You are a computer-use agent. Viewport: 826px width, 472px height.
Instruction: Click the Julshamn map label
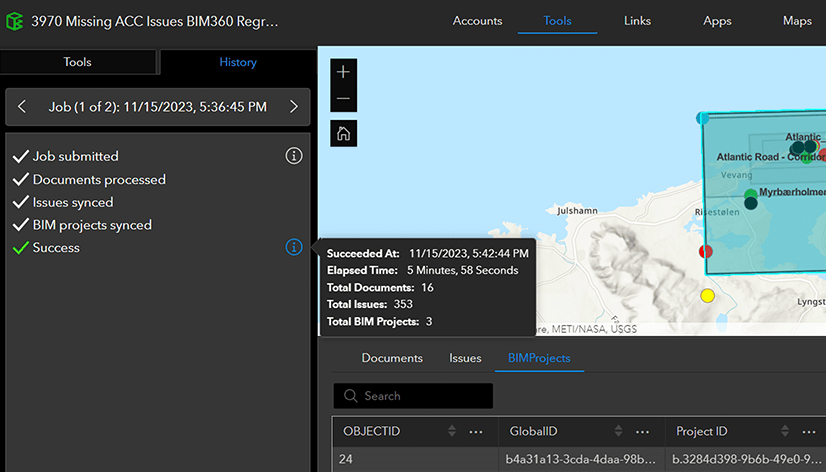(577, 211)
